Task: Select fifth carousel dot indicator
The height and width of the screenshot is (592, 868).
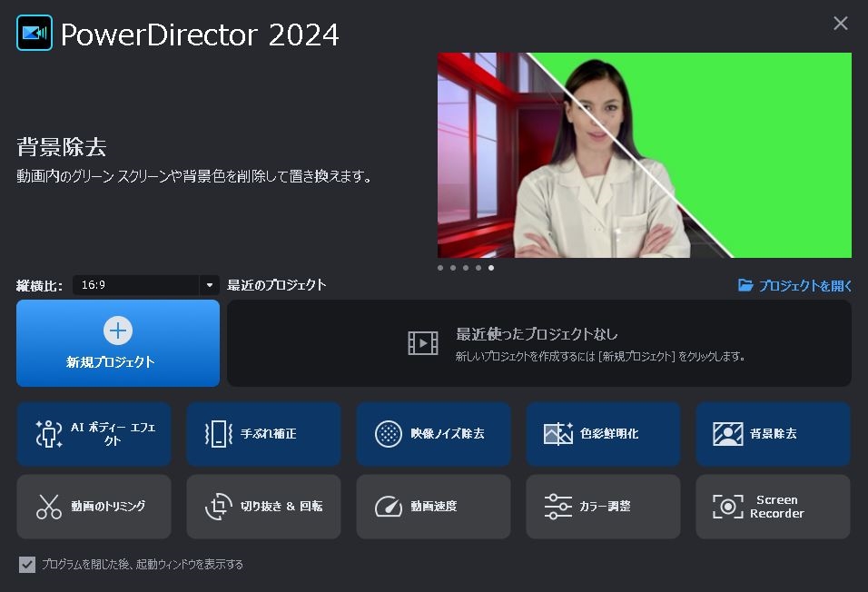Action: point(491,268)
